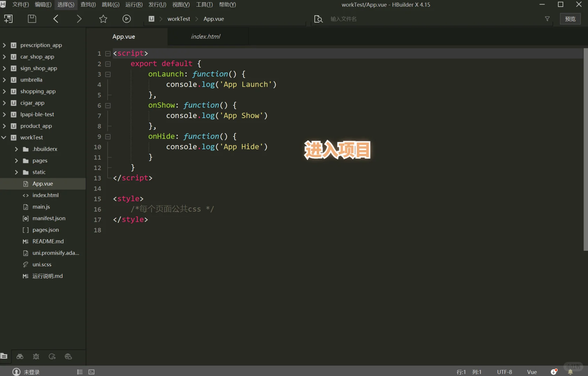
Task: Expand the pages folder
Action: click(x=16, y=160)
